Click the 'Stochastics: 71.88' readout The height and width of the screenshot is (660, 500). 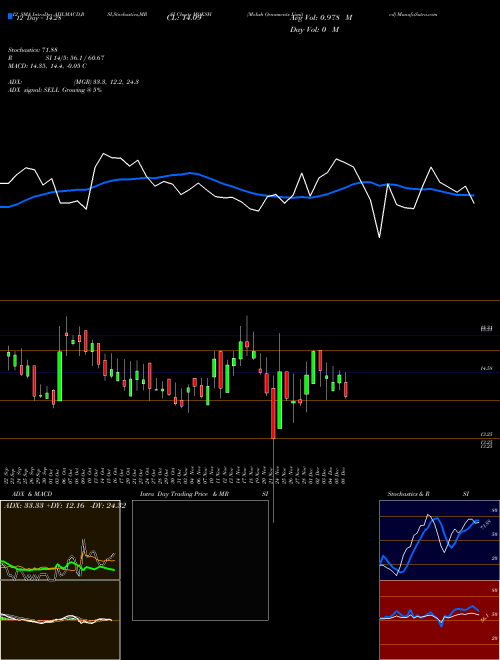[x=32, y=50]
